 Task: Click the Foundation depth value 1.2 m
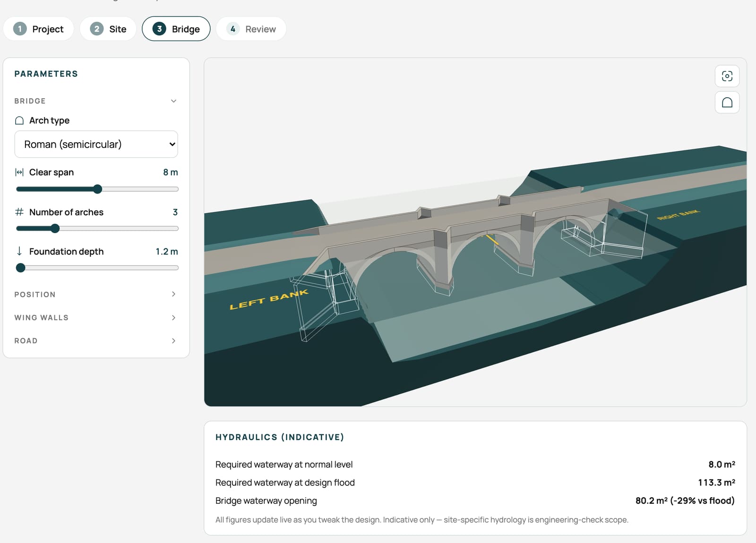point(167,252)
